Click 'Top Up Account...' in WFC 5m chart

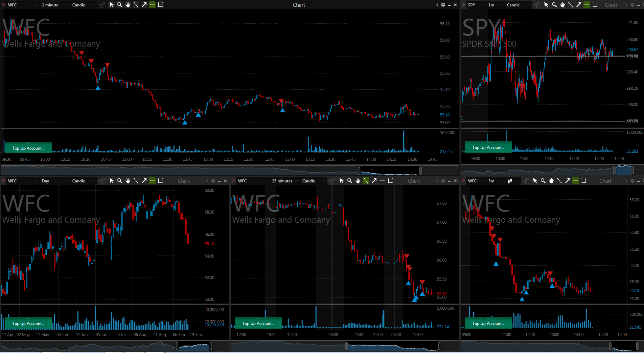click(x=488, y=323)
